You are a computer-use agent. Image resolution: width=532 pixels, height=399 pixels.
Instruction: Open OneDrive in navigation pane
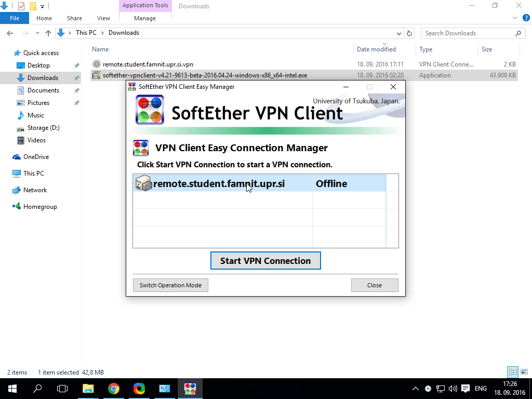(x=36, y=157)
